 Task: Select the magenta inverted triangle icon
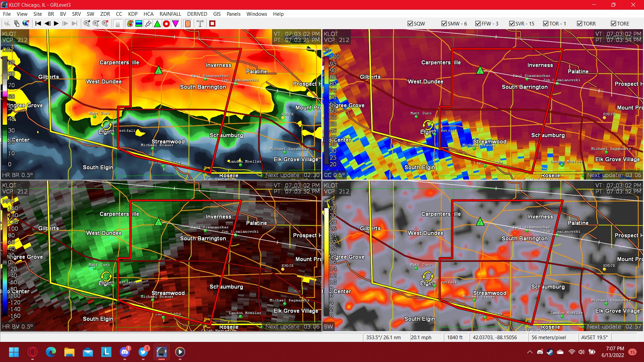[x=175, y=23]
